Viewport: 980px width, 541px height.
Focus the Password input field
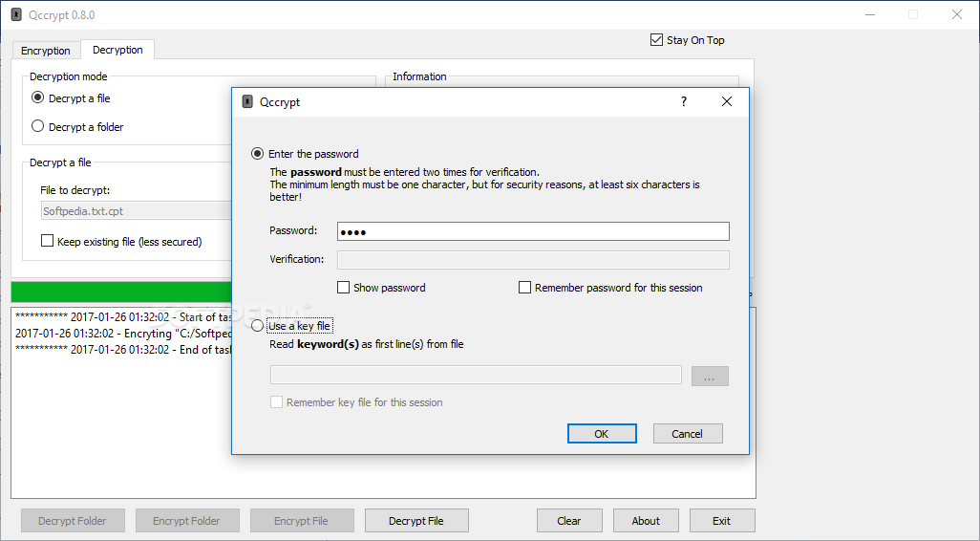pos(533,231)
